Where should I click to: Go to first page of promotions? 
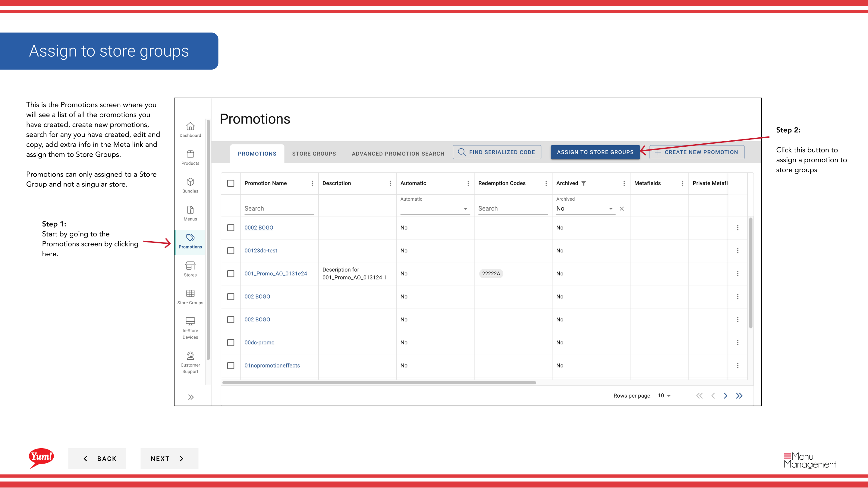click(700, 396)
